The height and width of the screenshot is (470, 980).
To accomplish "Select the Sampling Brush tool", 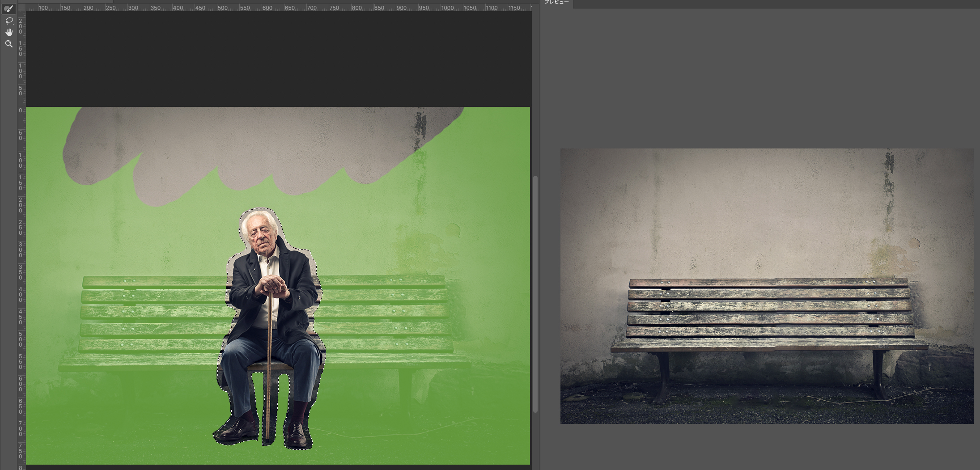I will [8, 8].
